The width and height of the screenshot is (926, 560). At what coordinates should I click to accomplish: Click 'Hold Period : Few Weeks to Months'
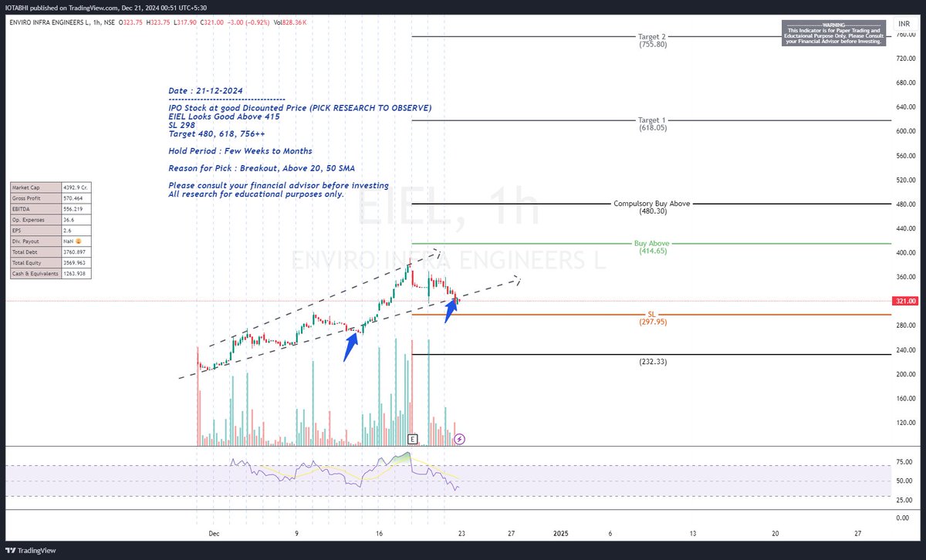(x=240, y=150)
